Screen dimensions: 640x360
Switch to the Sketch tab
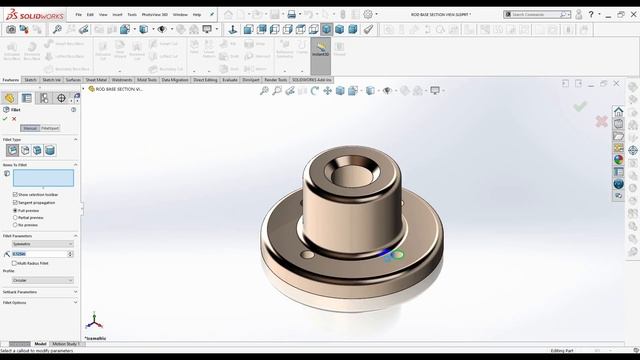pyautogui.click(x=30, y=80)
